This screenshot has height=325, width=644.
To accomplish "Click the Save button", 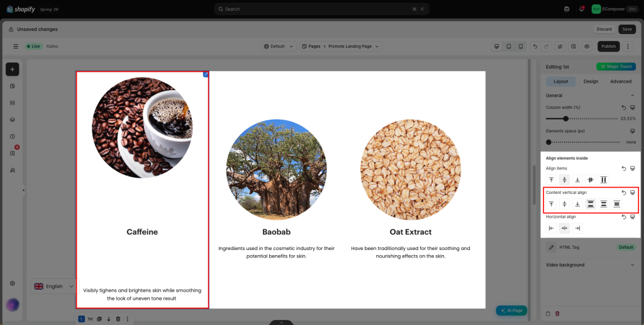I will coord(627,29).
